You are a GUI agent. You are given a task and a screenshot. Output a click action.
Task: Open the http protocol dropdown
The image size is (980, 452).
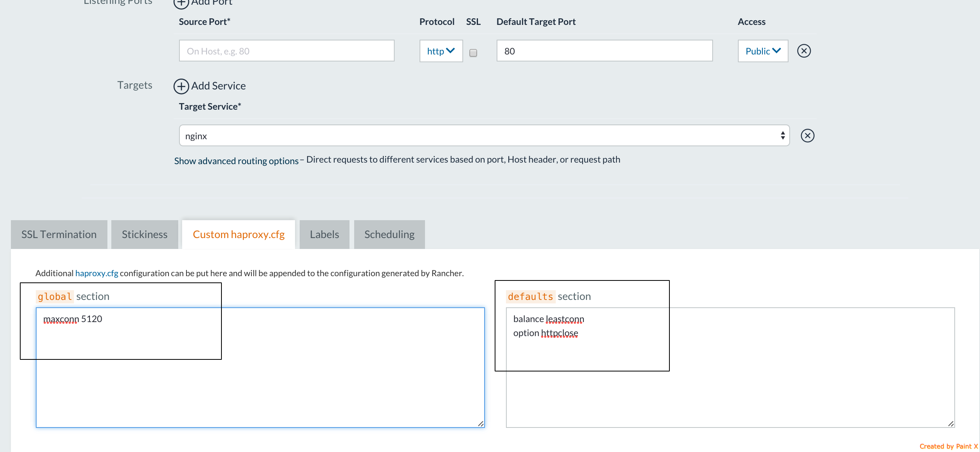point(441,51)
